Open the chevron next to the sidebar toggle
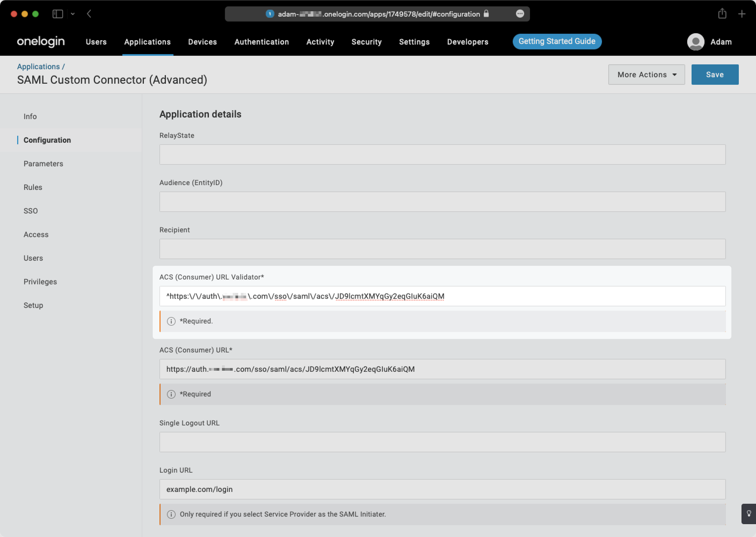 pos(73,14)
